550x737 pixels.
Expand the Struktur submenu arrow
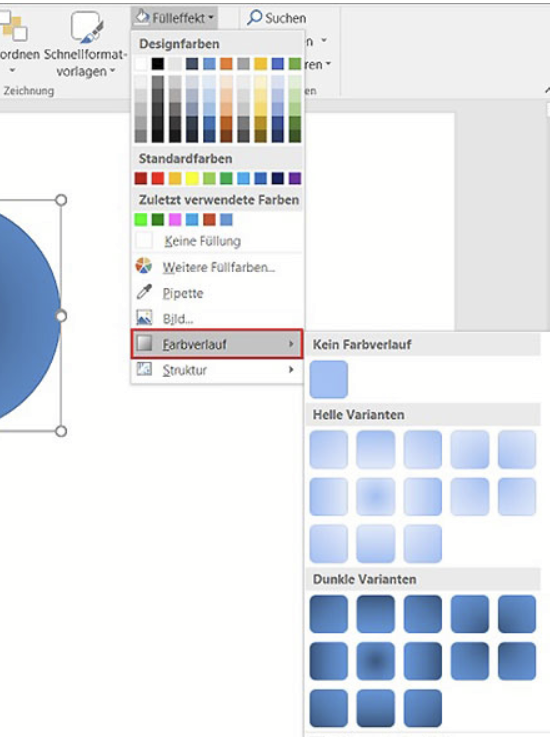[291, 370]
